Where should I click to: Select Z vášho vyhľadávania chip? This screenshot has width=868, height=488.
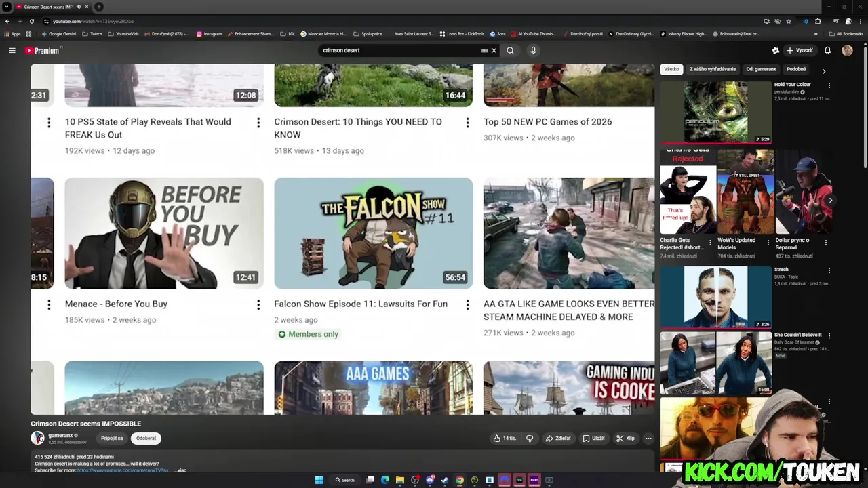pyautogui.click(x=713, y=69)
